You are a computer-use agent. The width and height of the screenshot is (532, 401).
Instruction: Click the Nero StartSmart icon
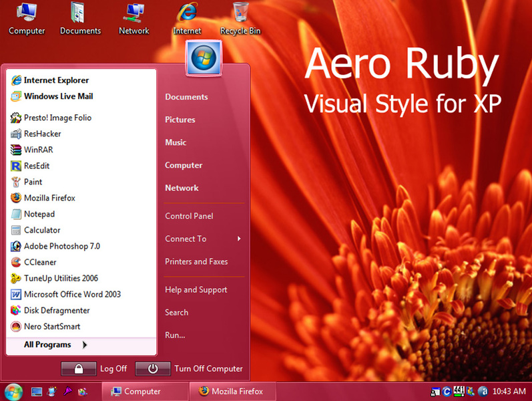tap(15, 326)
